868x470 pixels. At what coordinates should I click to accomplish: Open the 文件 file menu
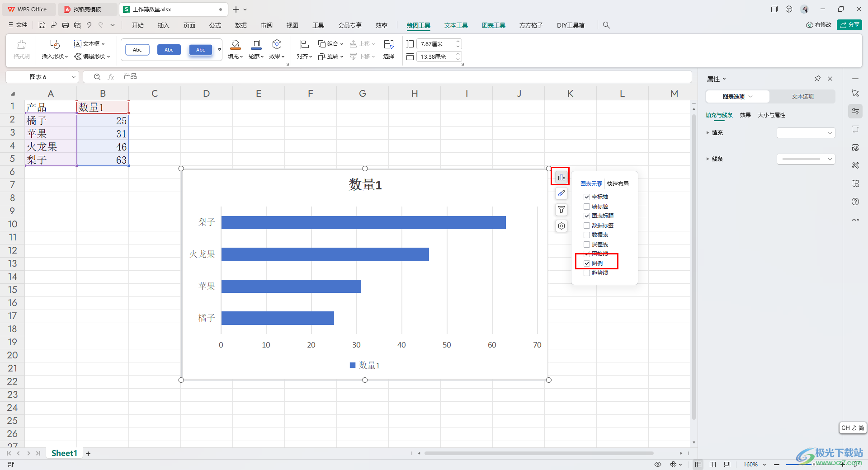(x=18, y=25)
